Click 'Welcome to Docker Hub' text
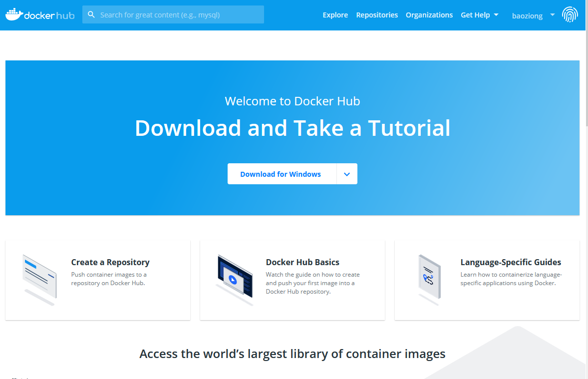The height and width of the screenshot is (379, 588). tap(293, 101)
